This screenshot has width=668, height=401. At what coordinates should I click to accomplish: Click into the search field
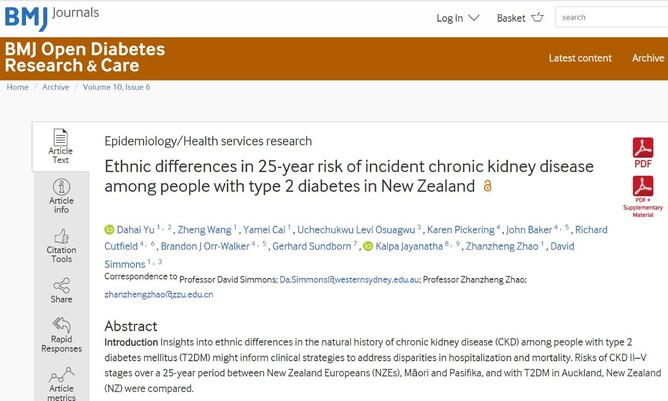coord(612,17)
